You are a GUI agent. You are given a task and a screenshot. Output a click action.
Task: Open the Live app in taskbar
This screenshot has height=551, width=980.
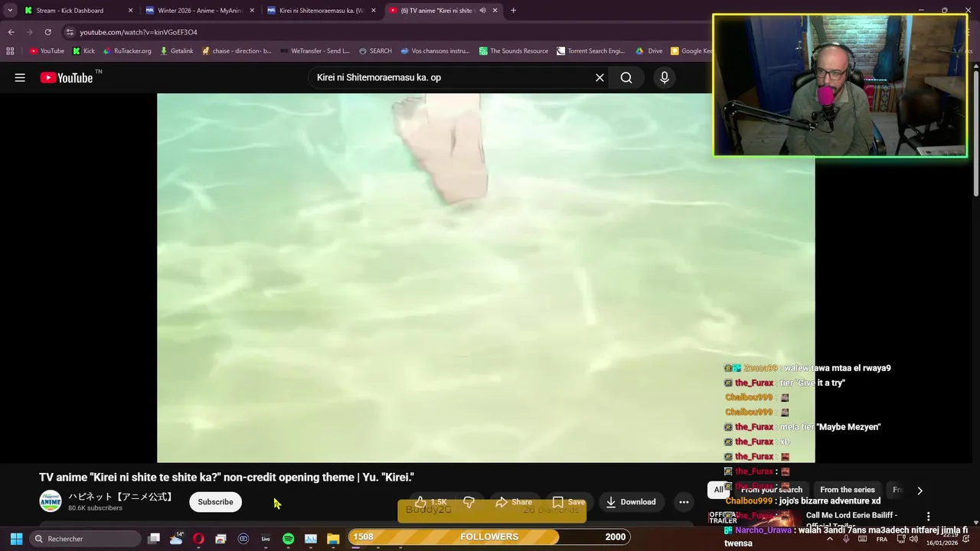click(266, 539)
